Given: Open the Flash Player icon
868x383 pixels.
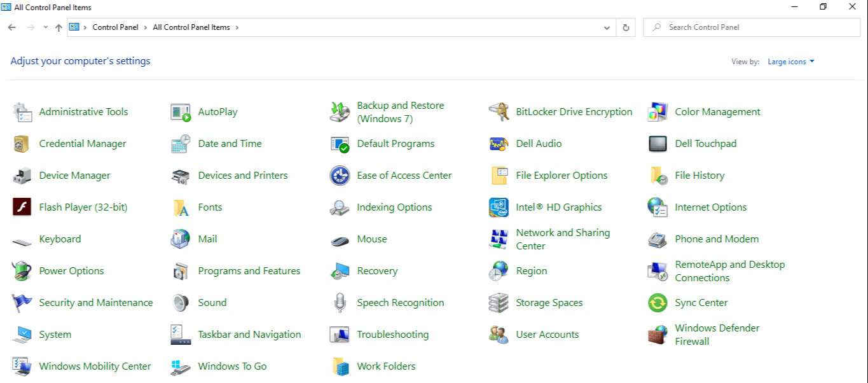Looking at the screenshot, I should (22, 207).
